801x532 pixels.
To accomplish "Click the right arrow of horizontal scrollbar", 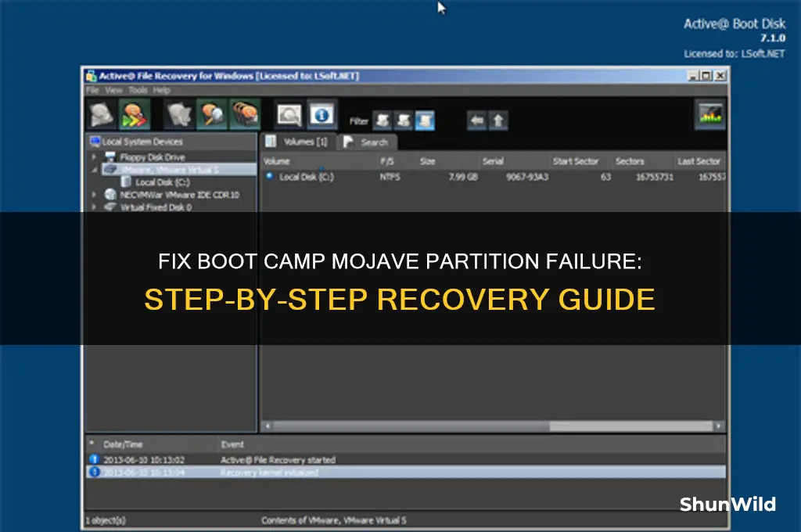I will click(720, 426).
